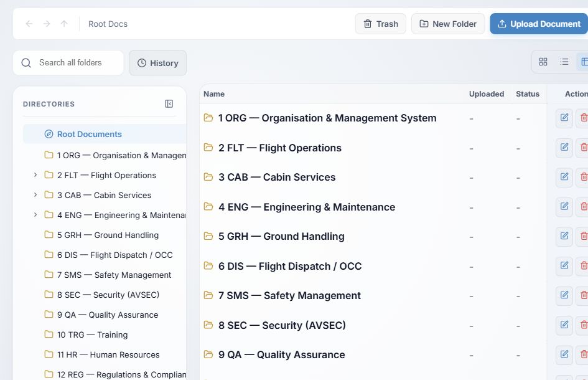Create a New Folder

[448, 24]
